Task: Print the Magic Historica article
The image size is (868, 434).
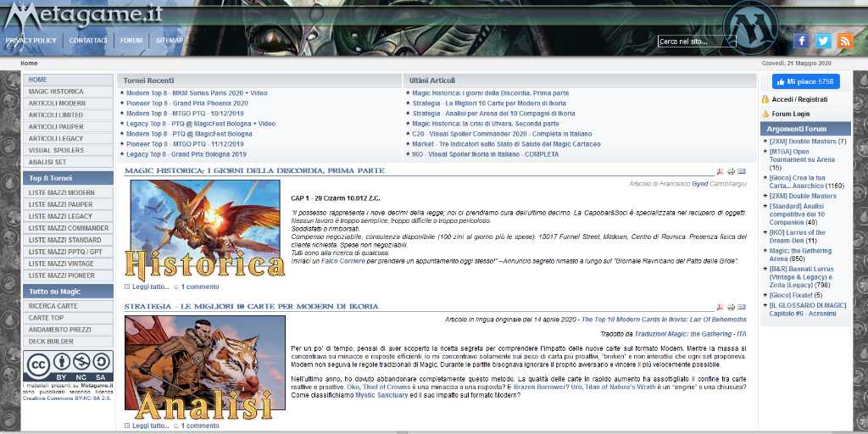Action: pos(731,171)
